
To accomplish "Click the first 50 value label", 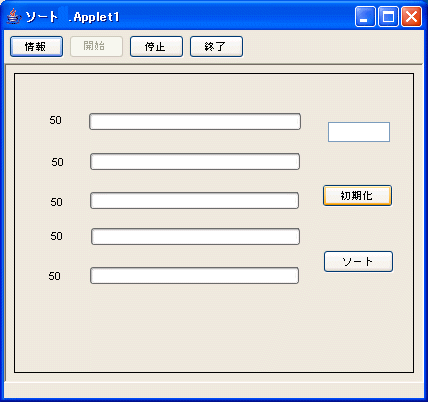I will click(x=56, y=120).
